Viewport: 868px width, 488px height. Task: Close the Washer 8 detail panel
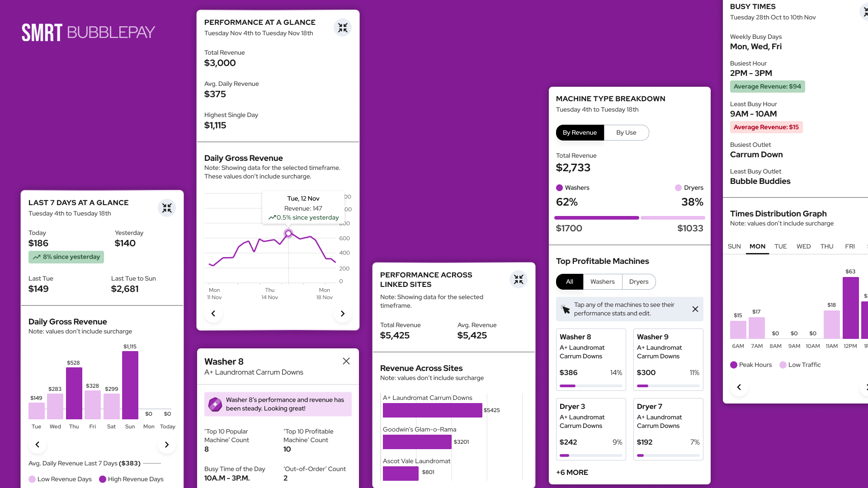tap(346, 361)
